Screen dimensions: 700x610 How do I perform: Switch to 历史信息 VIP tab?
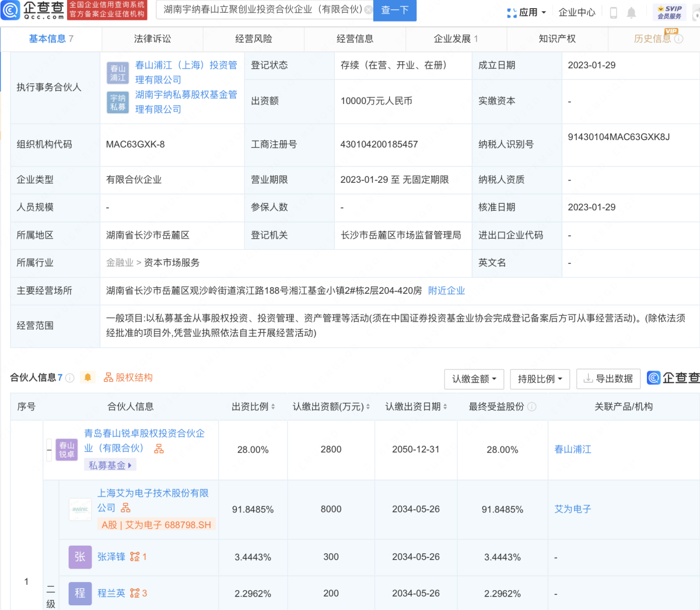[x=654, y=39]
